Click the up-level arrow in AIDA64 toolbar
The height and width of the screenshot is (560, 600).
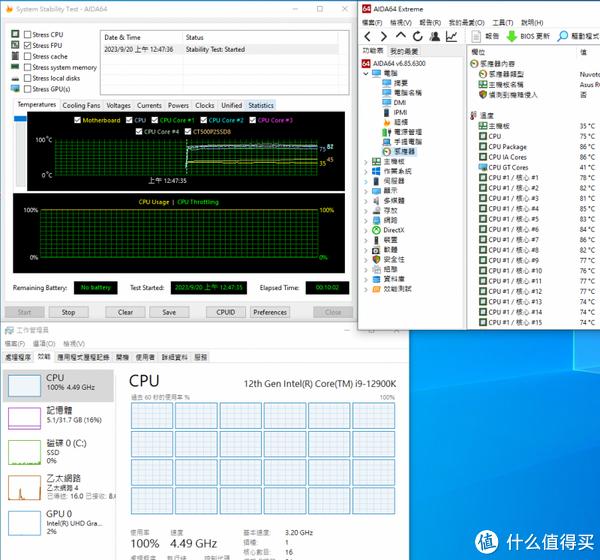400,36
